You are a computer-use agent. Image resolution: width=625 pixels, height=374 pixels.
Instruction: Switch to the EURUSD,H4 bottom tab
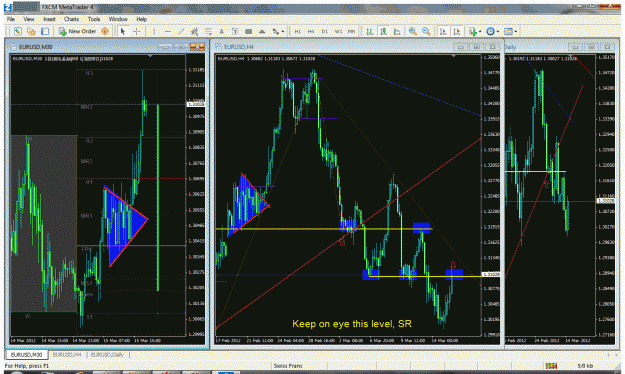point(67,354)
